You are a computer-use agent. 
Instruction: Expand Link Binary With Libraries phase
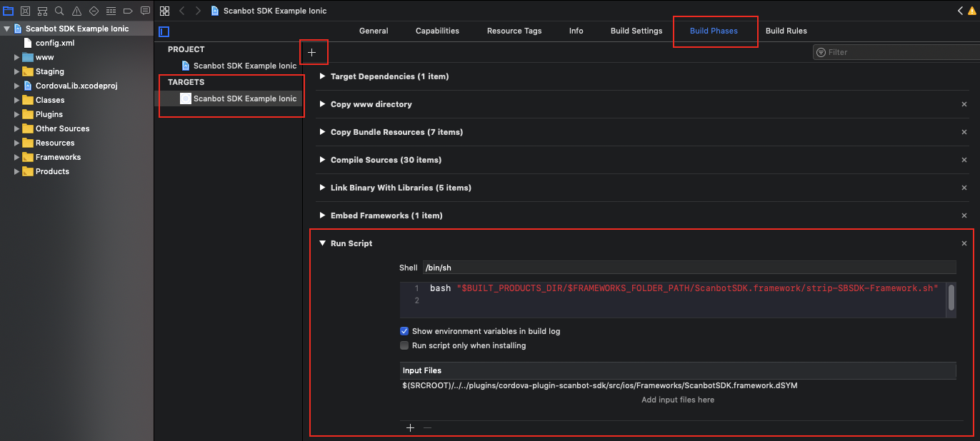pos(323,188)
